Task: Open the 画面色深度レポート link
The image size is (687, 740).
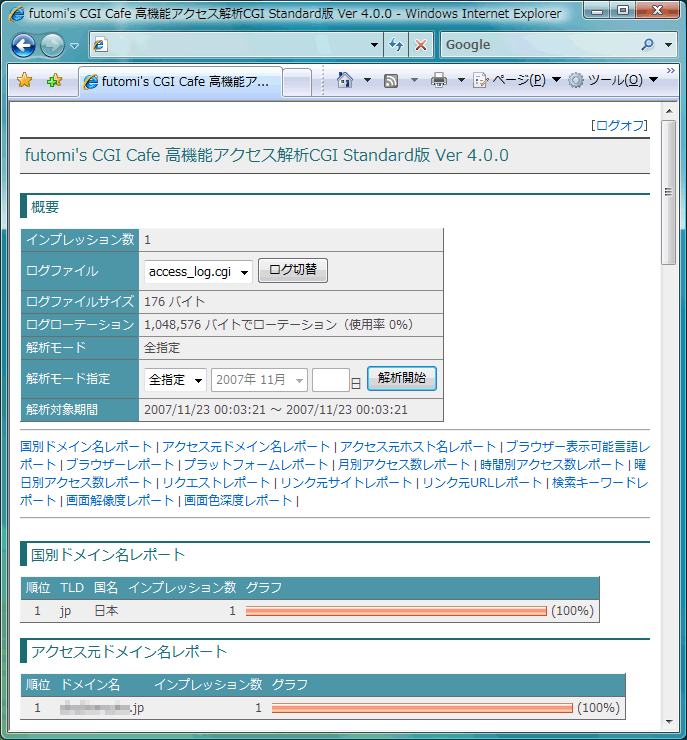Action: pyautogui.click(x=238, y=500)
